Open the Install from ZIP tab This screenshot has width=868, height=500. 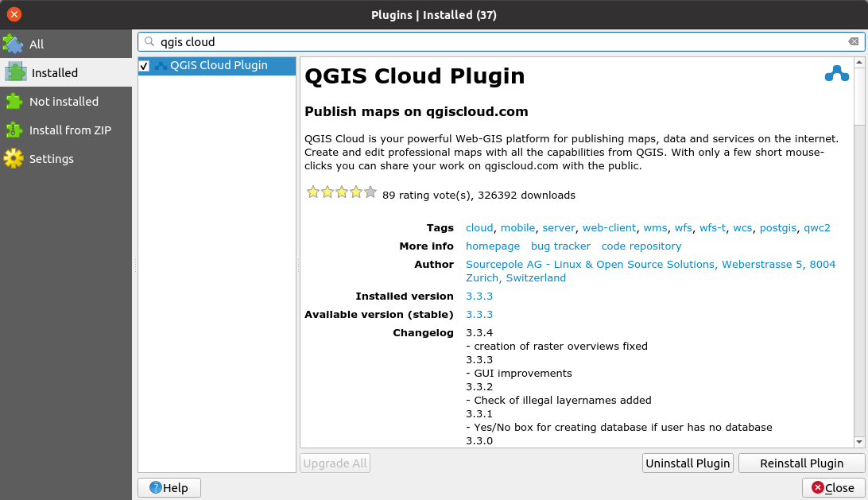[x=66, y=130]
